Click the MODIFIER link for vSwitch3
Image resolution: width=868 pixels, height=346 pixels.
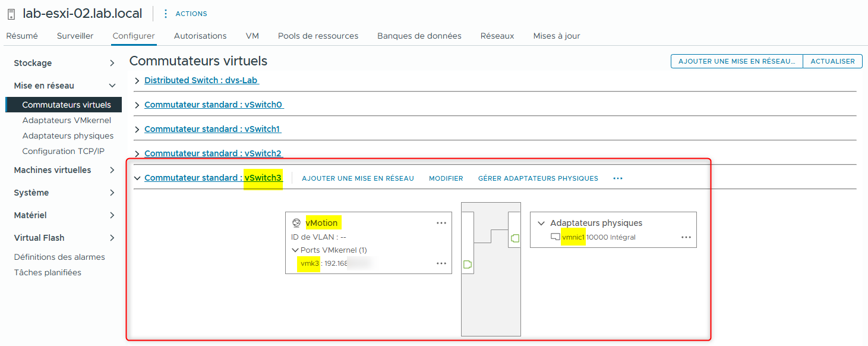tap(446, 178)
